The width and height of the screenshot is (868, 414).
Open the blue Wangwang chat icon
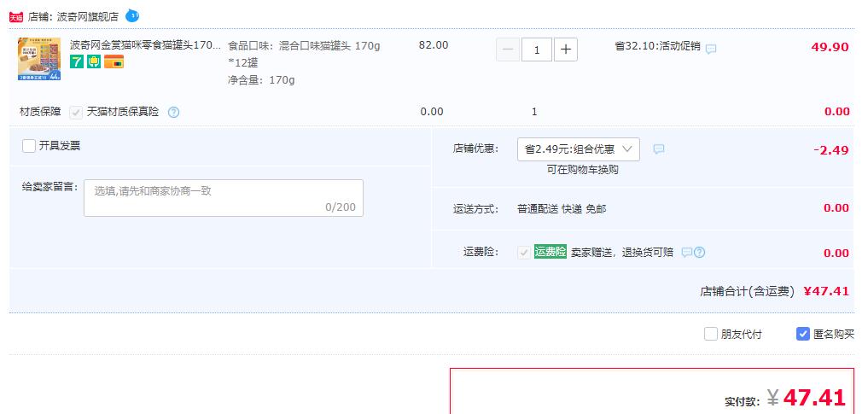point(132,15)
